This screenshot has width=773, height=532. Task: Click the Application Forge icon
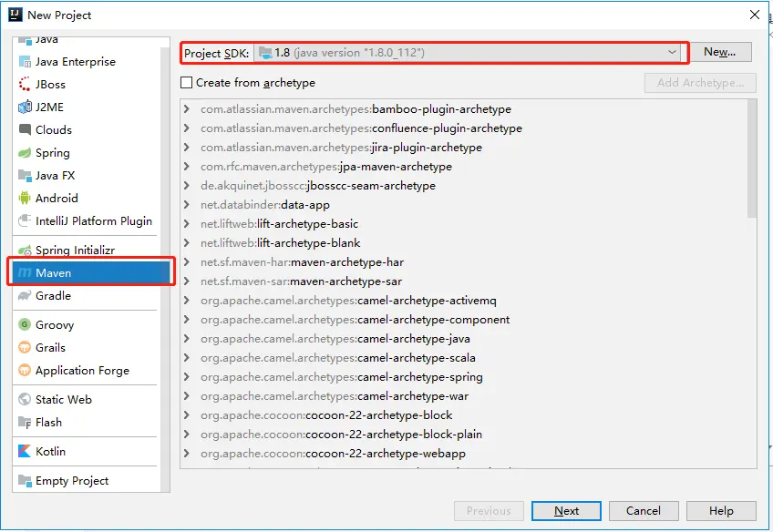pos(25,370)
